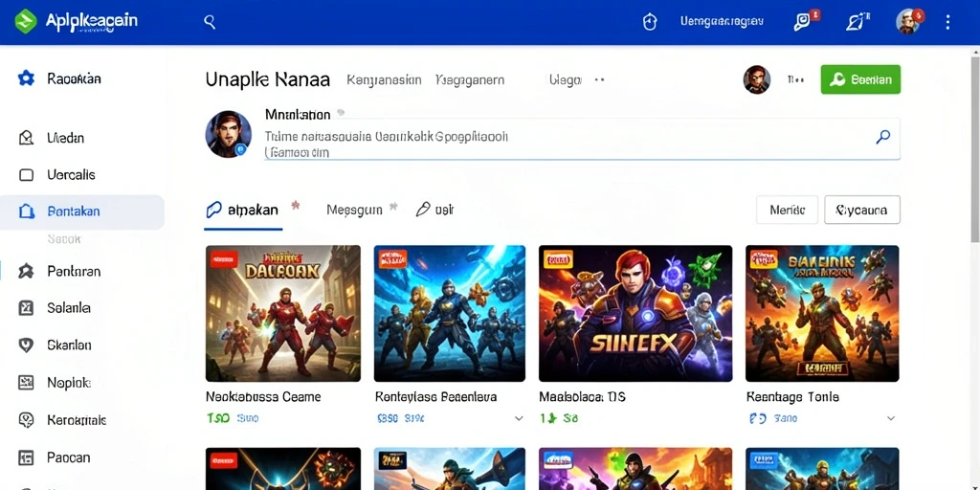
Task: Click red badge on Nacktabassa Ceame thumbnail
Action: click(x=224, y=258)
